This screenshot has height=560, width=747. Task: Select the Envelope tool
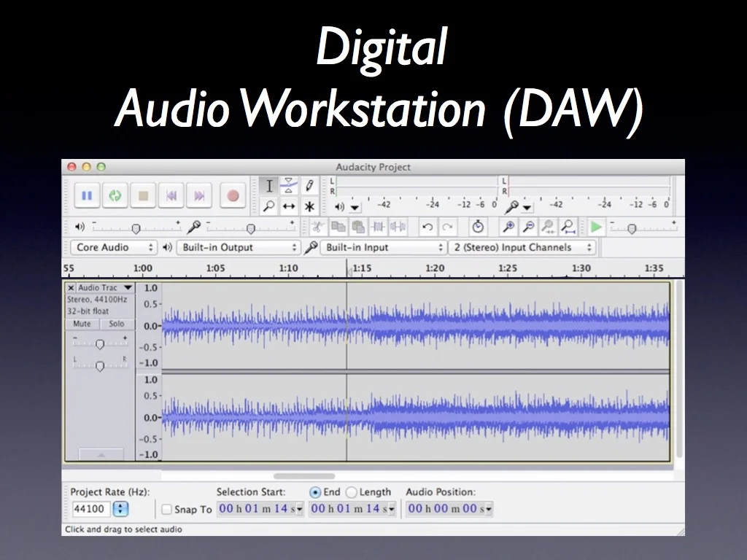[x=289, y=186]
